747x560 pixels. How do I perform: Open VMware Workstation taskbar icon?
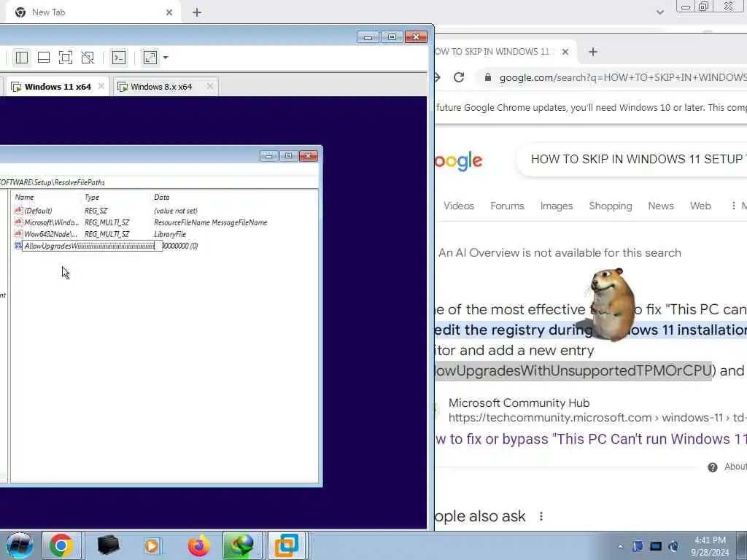click(x=287, y=545)
